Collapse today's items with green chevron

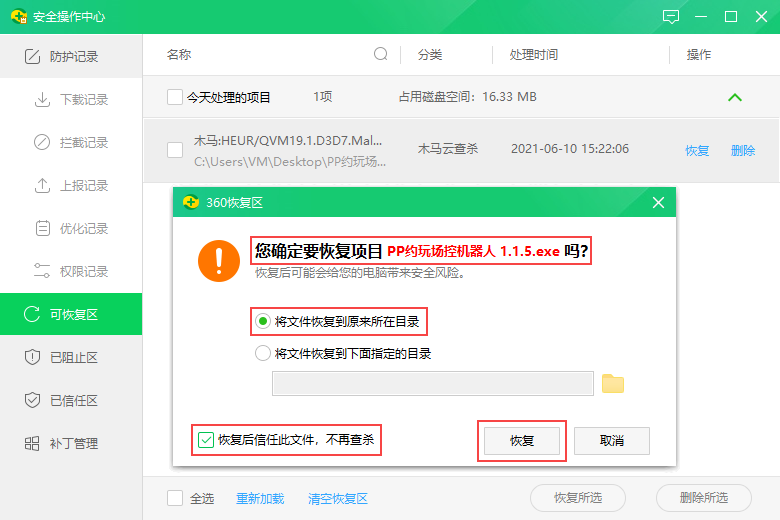click(x=735, y=97)
